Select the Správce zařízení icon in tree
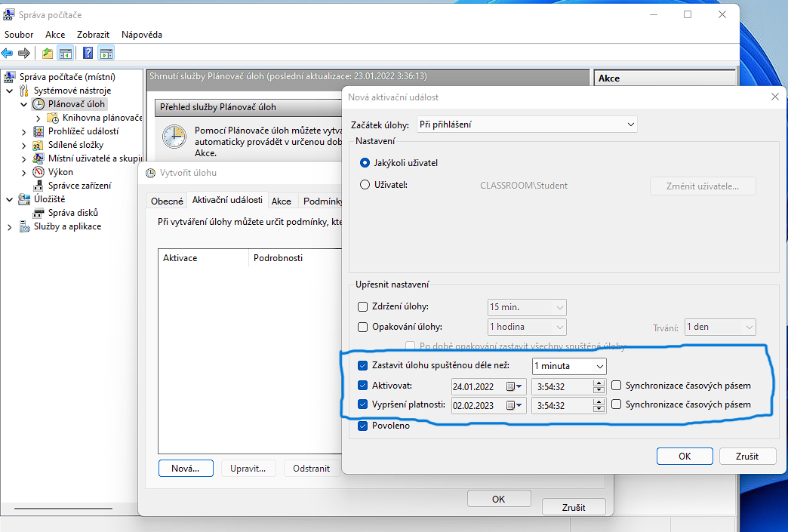This screenshot has width=788, height=532. [x=40, y=186]
